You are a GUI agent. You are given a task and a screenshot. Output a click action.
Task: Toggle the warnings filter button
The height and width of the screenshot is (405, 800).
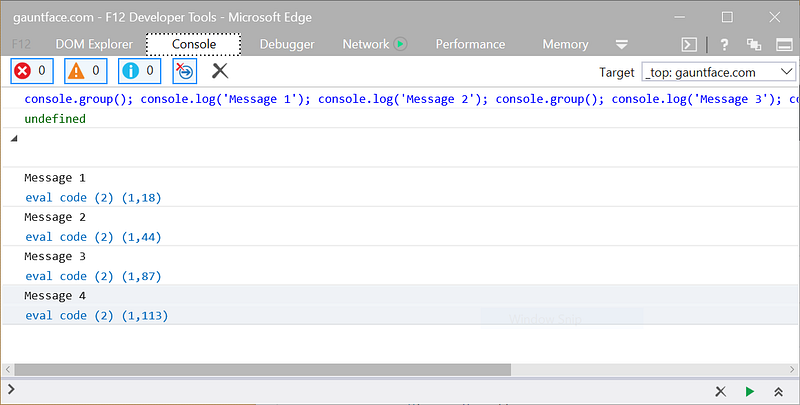[x=86, y=71]
